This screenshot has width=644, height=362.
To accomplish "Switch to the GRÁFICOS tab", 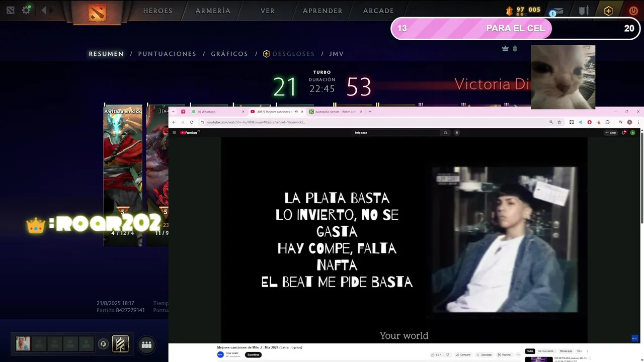I will [x=229, y=54].
